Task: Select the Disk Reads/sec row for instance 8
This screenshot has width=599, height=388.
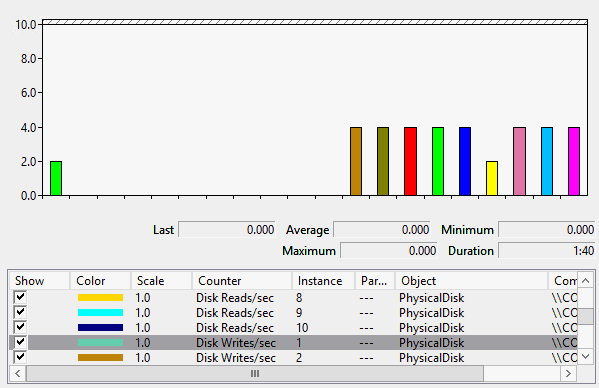Action: (293, 297)
